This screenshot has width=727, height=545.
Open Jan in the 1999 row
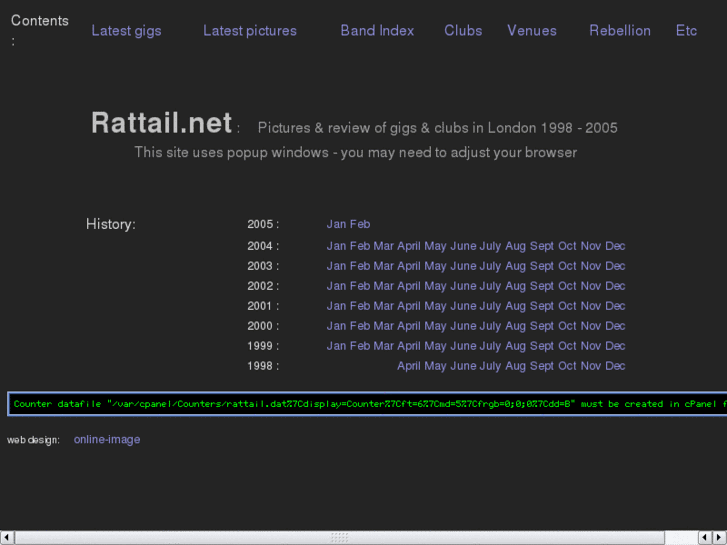tap(336, 346)
